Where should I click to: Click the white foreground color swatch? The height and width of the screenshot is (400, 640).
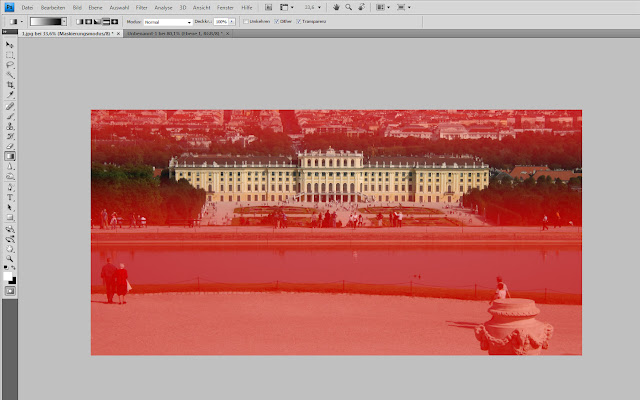[x=7, y=276]
